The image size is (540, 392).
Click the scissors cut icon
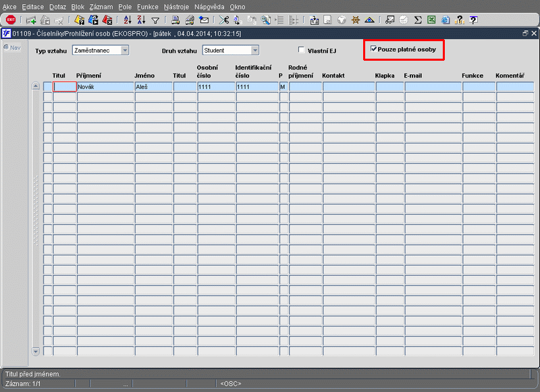pyautogui.click(x=224, y=20)
